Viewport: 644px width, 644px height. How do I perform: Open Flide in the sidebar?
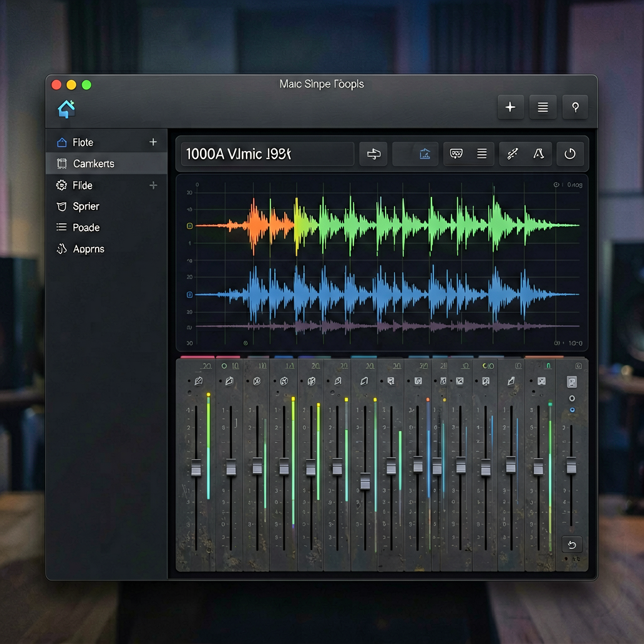pos(106,186)
